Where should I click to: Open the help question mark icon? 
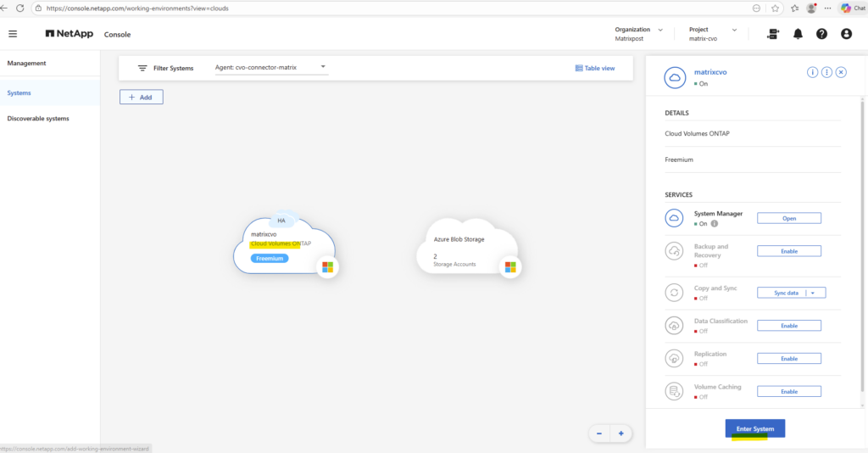[x=821, y=34]
